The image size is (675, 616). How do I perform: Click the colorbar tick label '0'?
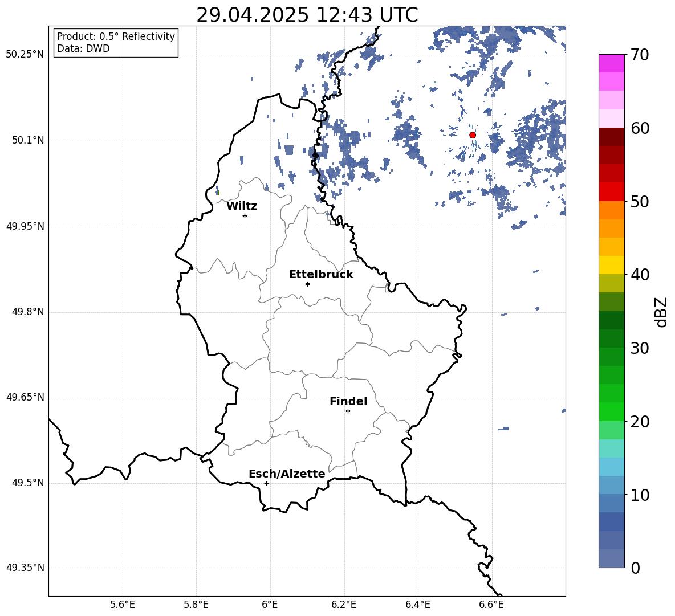click(636, 568)
